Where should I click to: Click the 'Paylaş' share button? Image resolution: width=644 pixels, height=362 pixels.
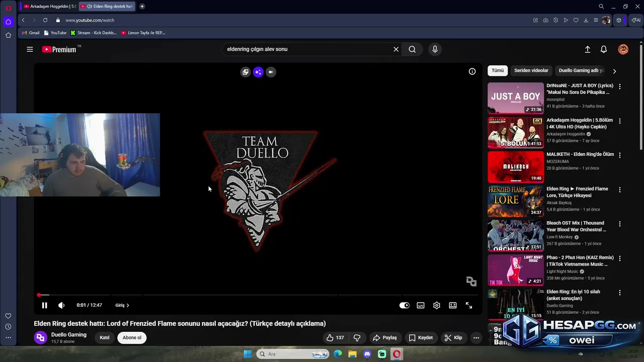click(x=385, y=338)
